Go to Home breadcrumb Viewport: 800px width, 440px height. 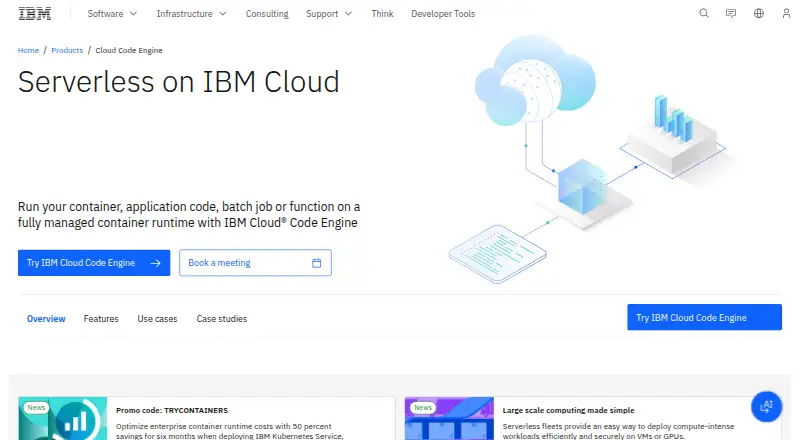tap(28, 50)
